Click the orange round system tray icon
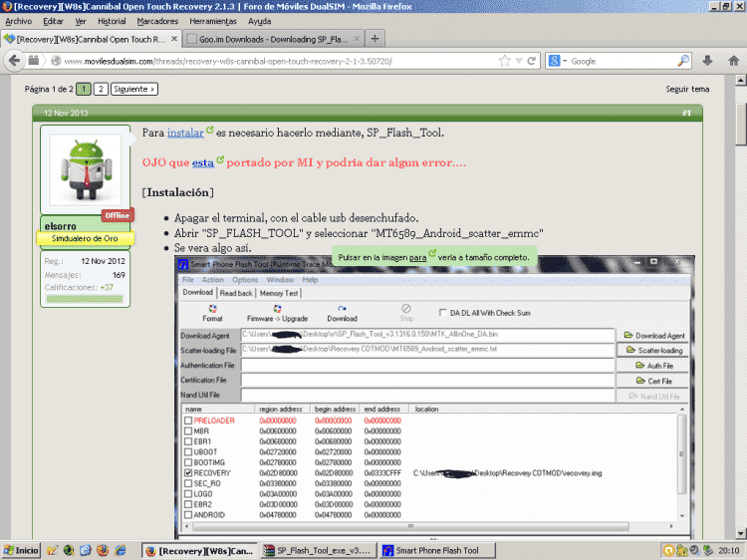747x560 pixels. [x=668, y=550]
